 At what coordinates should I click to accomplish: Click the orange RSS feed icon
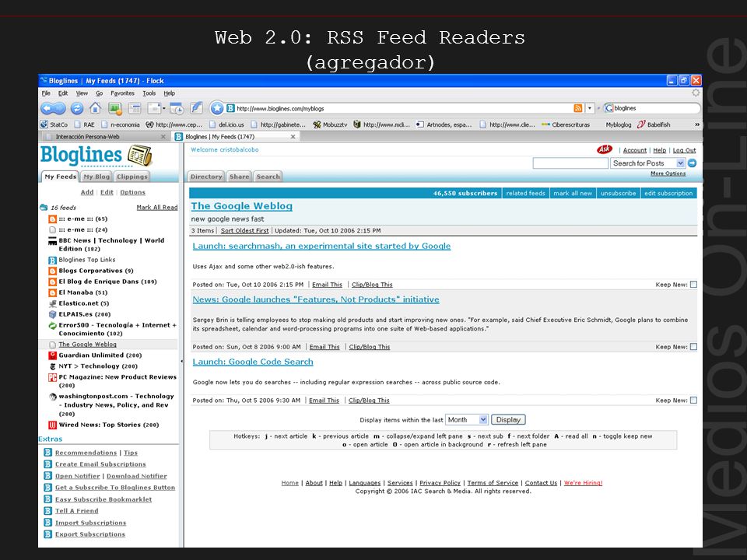tap(578, 108)
